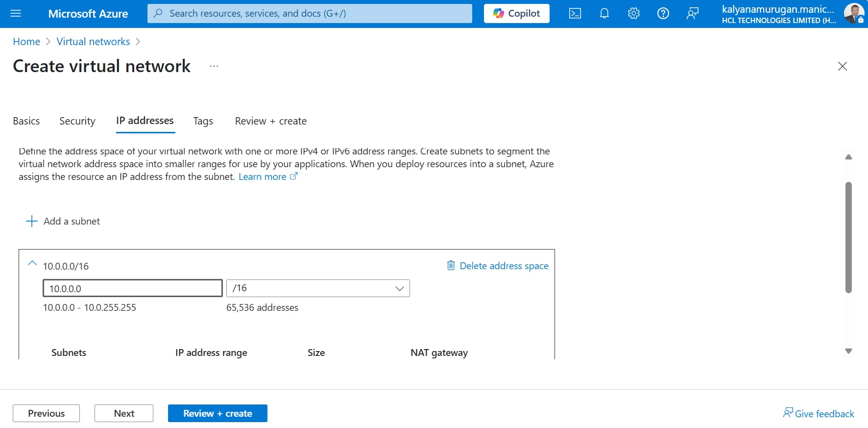Click account name kalyanamurugan
Image resolution: width=868 pixels, height=428 pixels.
[778, 9]
